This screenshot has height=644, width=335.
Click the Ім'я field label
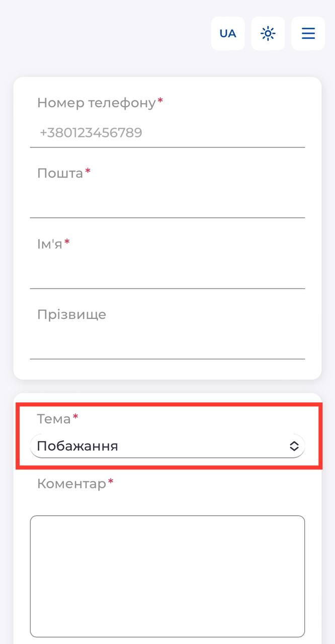[x=49, y=244]
